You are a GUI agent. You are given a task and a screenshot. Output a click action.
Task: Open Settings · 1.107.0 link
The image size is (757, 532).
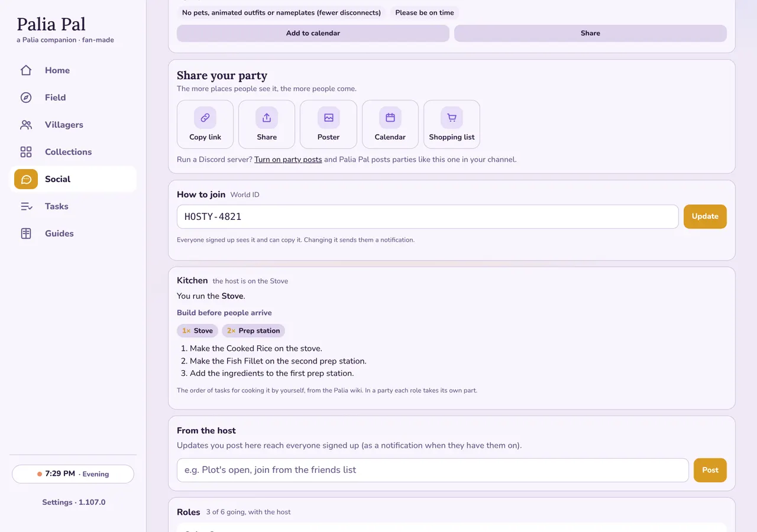tap(73, 502)
